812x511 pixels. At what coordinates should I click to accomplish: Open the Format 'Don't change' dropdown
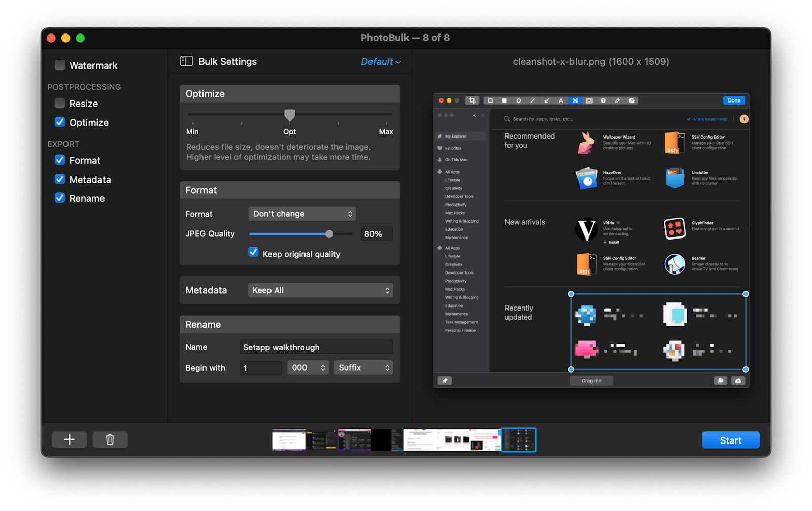tap(302, 214)
